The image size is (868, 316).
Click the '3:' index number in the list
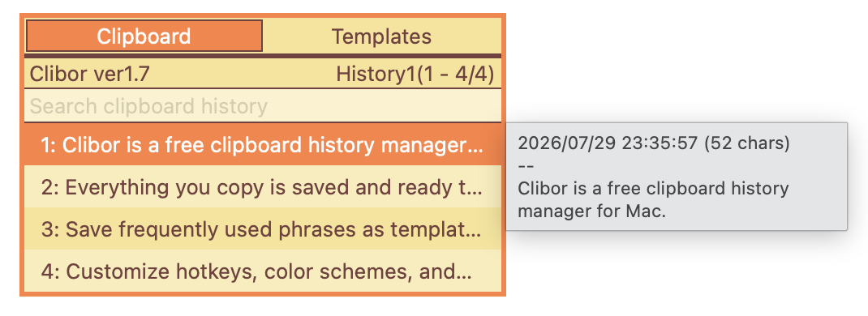coord(50,230)
